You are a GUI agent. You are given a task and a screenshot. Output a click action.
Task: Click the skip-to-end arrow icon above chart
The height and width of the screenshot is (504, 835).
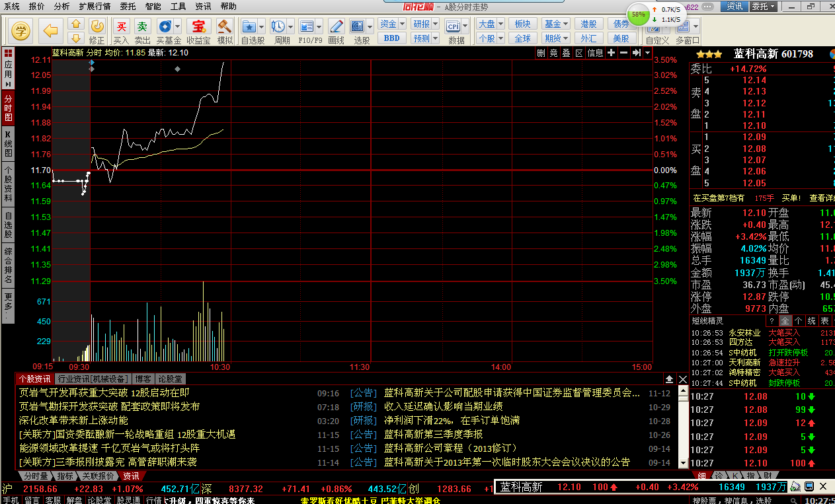pos(636,53)
